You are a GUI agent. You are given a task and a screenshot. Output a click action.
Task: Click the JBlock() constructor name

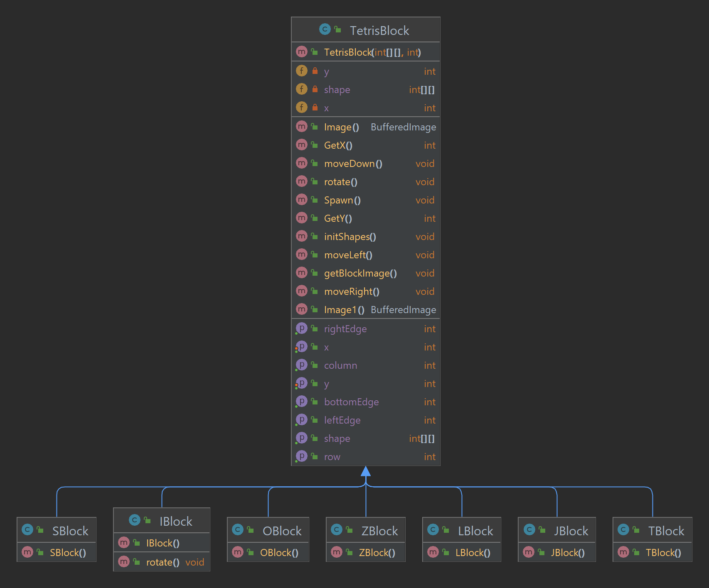(x=568, y=553)
